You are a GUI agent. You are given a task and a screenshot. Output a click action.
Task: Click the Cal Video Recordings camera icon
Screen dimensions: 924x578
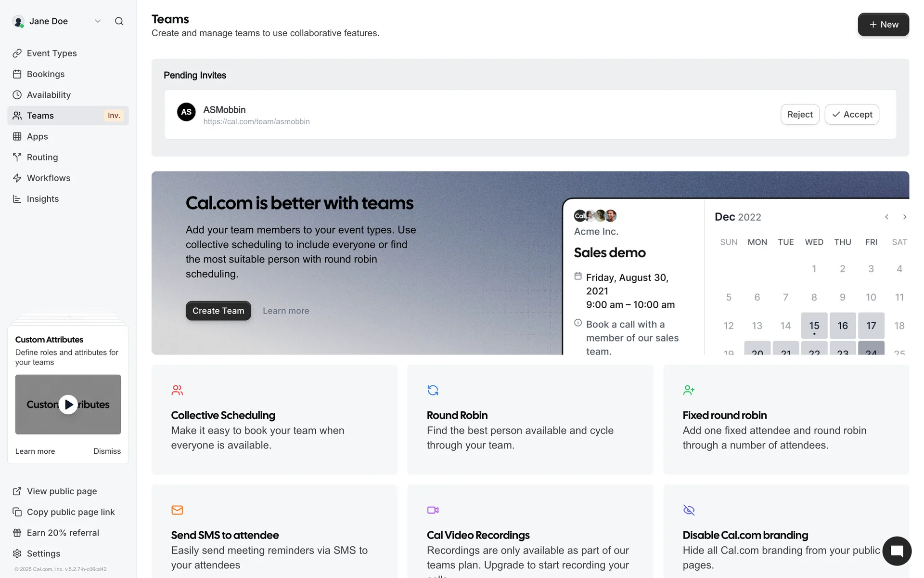pyautogui.click(x=433, y=510)
